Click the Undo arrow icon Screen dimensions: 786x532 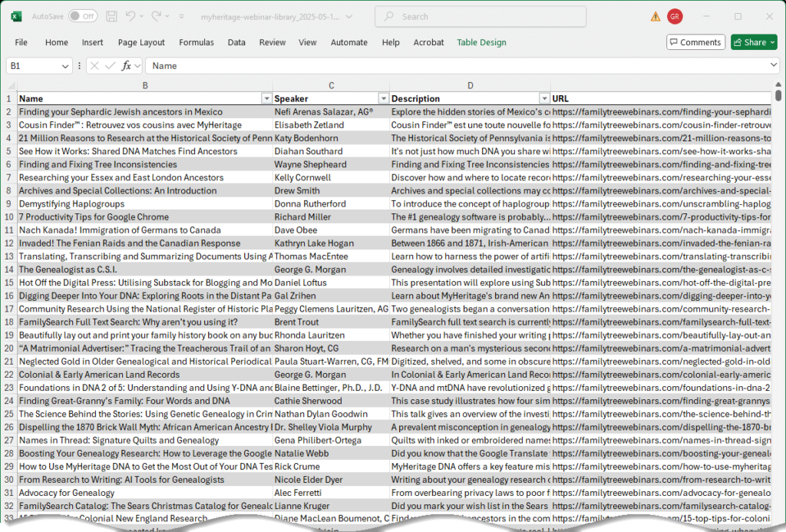tap(131, 16)
